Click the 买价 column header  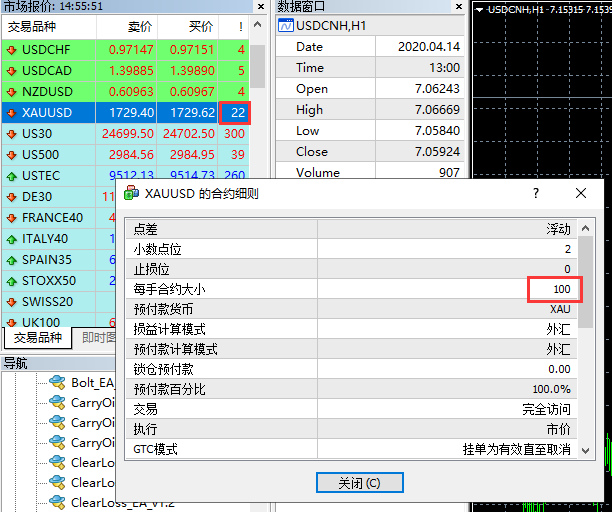(x=188, y=27)
